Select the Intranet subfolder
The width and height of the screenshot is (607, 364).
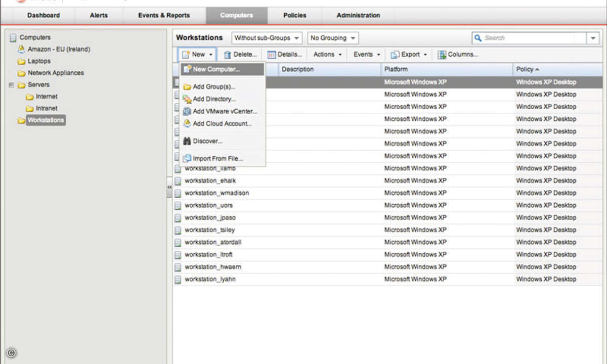pyautogui.click(x=47, y=108)
